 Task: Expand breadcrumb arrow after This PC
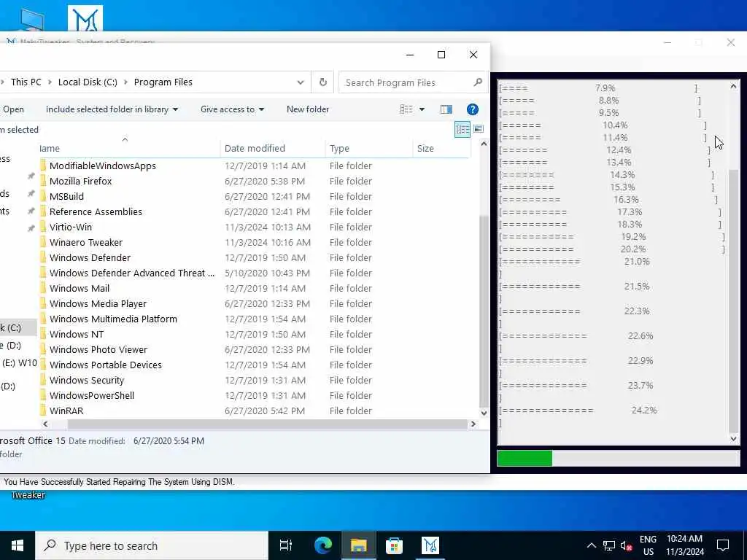pyautogui.click(x=50, y=82)
